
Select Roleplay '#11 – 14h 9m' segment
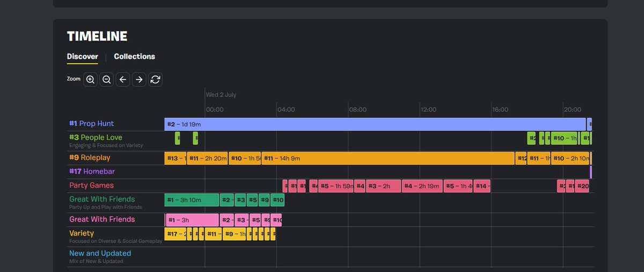click(x=388, y=159)
